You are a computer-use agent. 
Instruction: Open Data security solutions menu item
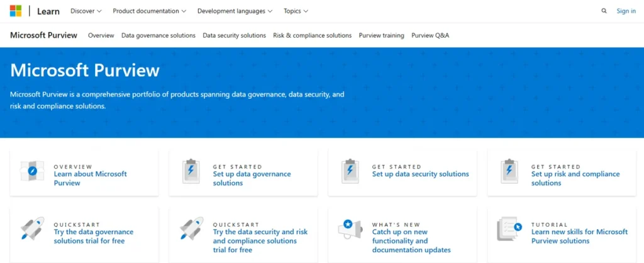235,35
